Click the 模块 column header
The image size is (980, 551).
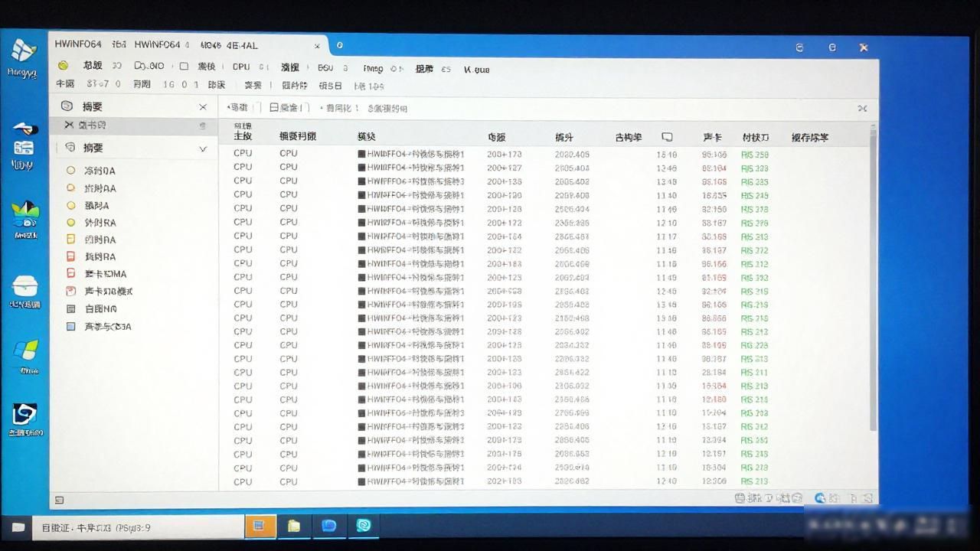(x=367, y=137)
